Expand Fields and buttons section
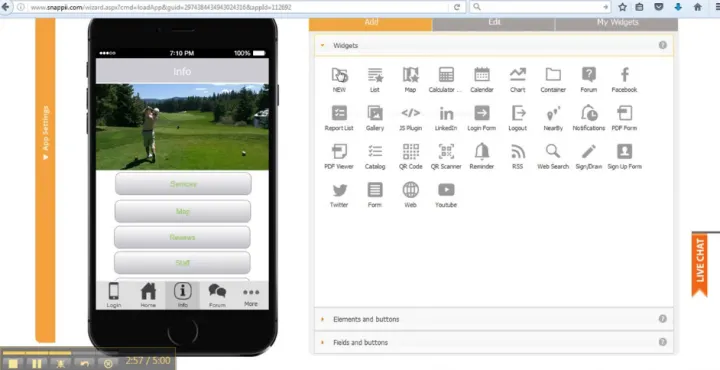 click(494, 342)
